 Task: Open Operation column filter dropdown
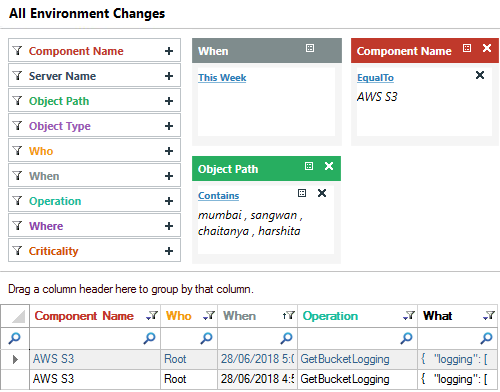409,316
